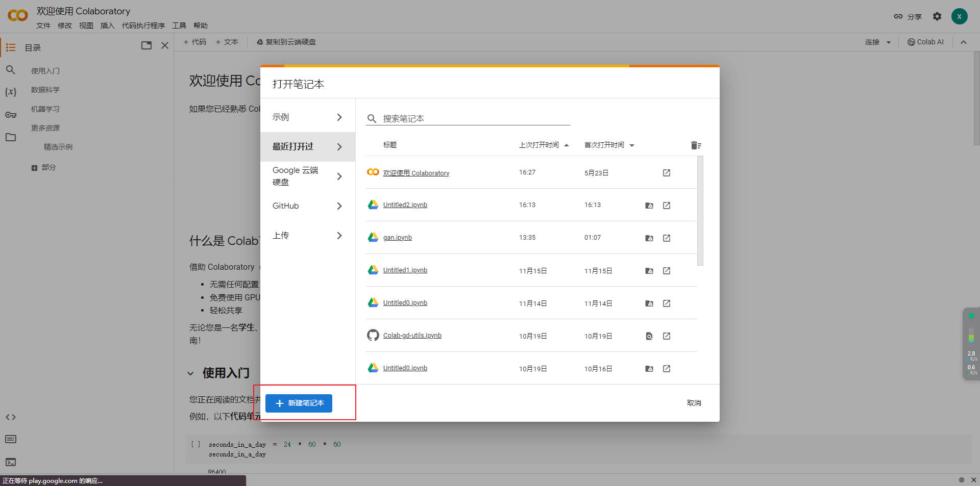This screenshot has width=980, height=486.
Task: Click the Colab AI button
Action: pyautogui.click(x=925, y=42)
